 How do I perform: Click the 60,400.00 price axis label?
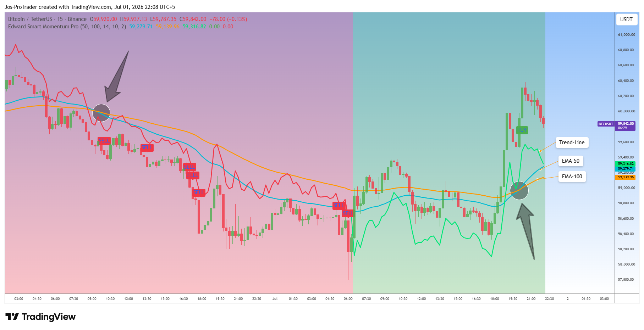click(626, 81)
